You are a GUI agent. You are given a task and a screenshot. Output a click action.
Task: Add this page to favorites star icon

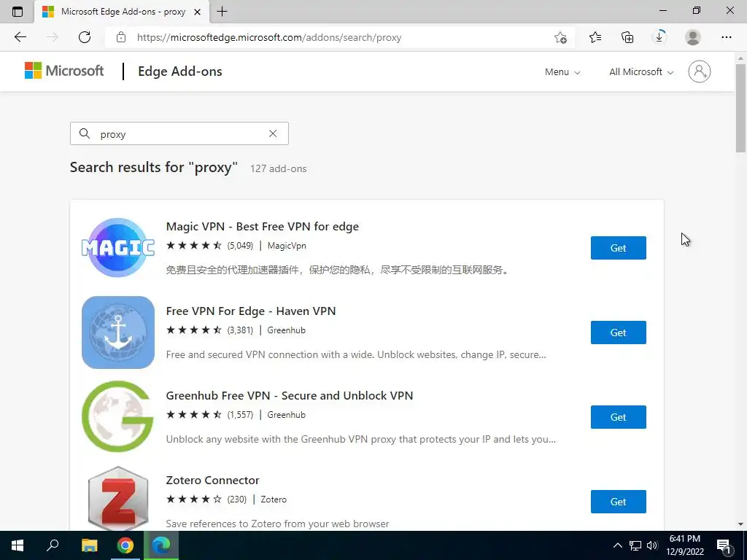point(561,37)
